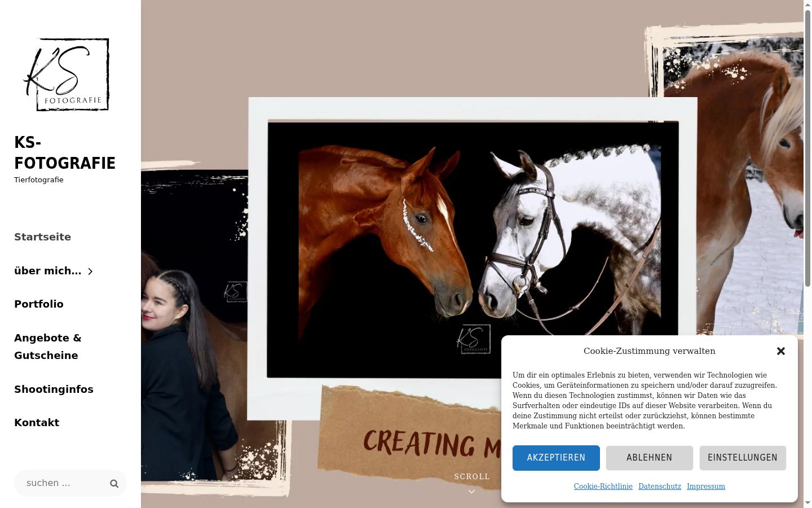This screenshot has height=508, width=812.
Task: Click the Tierfotografie tagline text
Action: pyautogui.click(x=39, y=180)
